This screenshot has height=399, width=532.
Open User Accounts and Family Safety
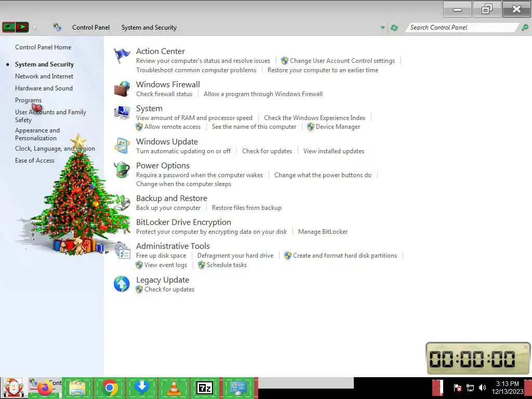tap(50, 116)
